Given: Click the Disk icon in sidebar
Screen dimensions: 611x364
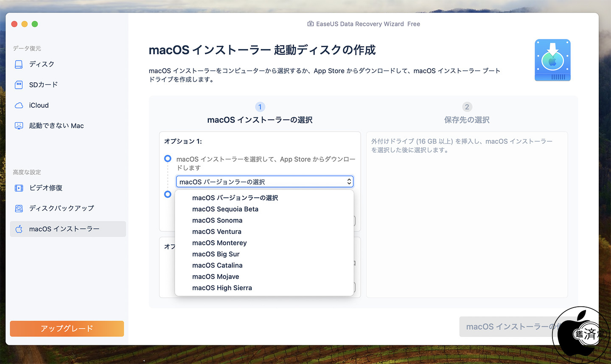Looking at the screenshot, I should 19,64.
